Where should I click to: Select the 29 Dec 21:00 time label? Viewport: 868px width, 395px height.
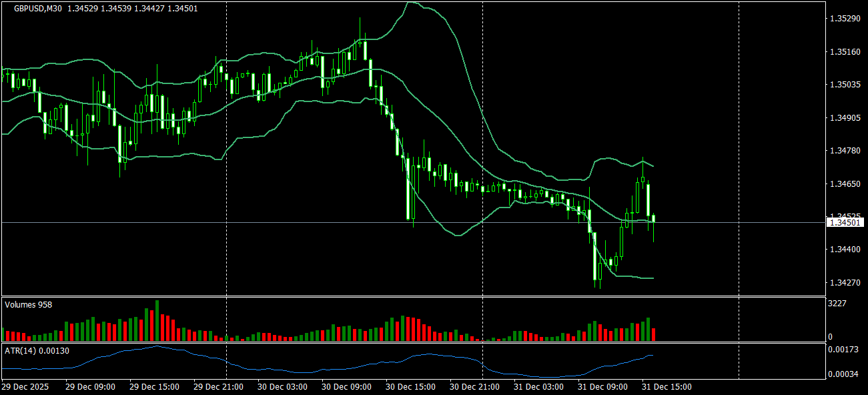click(219, 386)
